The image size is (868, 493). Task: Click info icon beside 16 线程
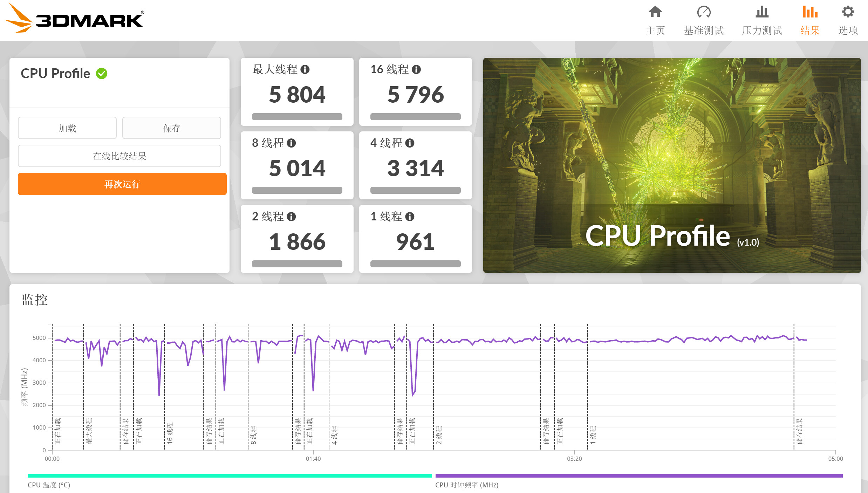(x=416, y=69)
